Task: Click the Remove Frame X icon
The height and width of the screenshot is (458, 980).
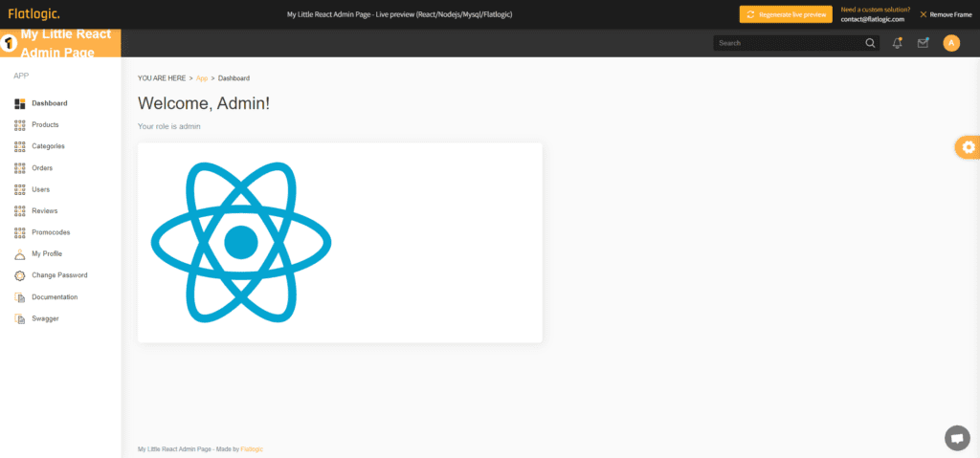Action: point(924,14)
